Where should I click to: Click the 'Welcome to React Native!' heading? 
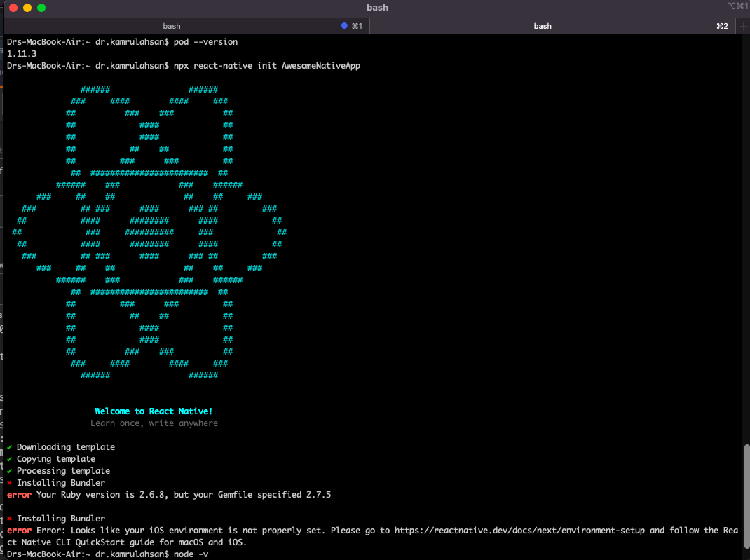[x=154, y=411]
